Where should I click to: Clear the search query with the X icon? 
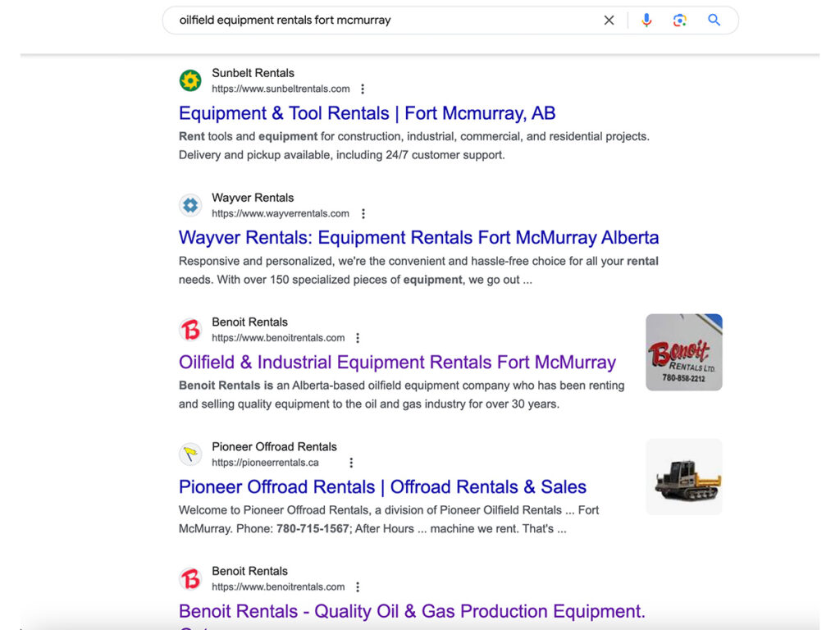tap(609, 20)
